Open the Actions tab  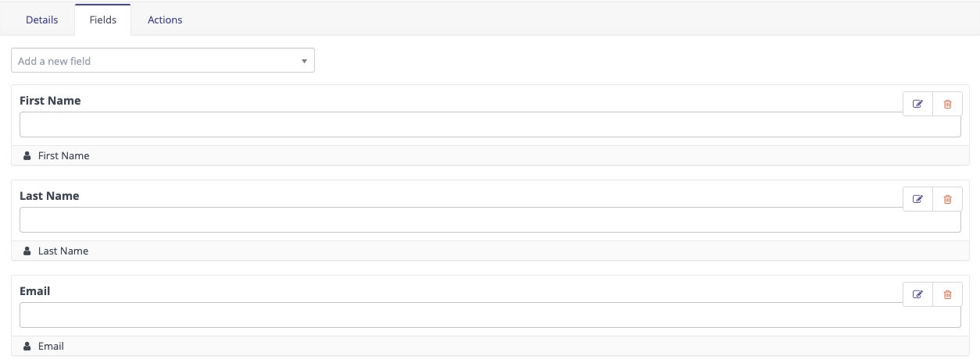click(165, 20)
